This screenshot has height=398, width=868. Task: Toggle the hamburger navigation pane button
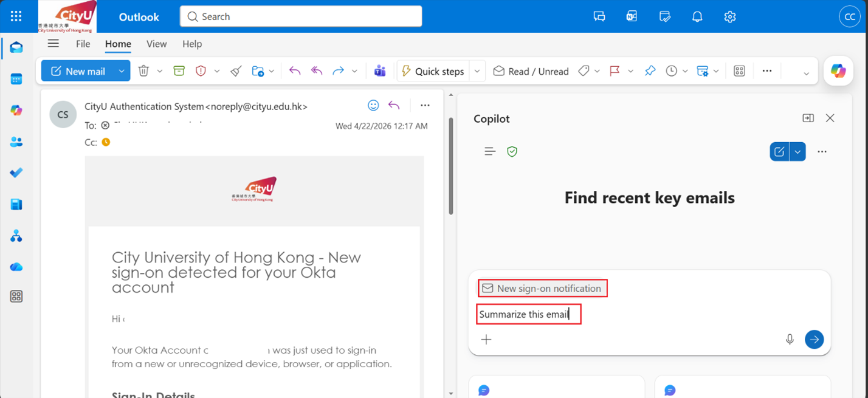pyautogui.click(x=53, y=44)
